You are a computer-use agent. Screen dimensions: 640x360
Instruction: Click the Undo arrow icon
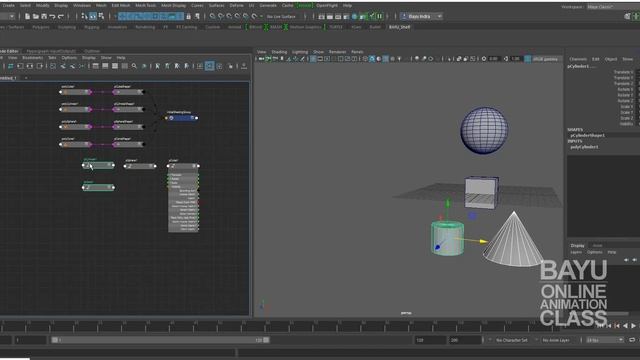pyautogui.click(x=52, y=16)
